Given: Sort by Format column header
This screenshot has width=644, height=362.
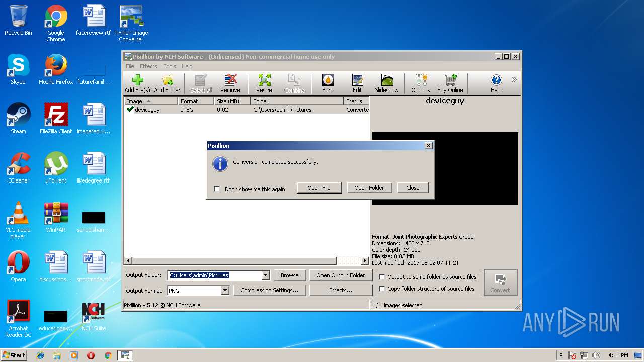Looking at the screenshot, I should tap(196, 101).
